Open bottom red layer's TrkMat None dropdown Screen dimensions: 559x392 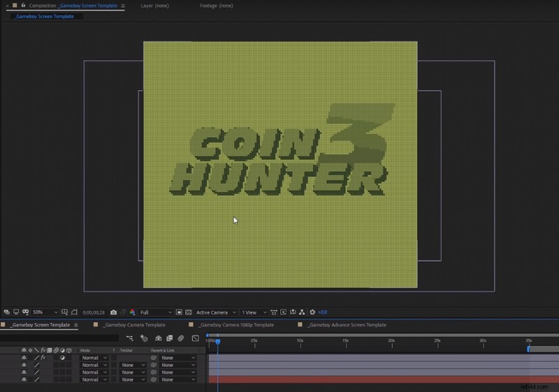[x=133, y=379]
